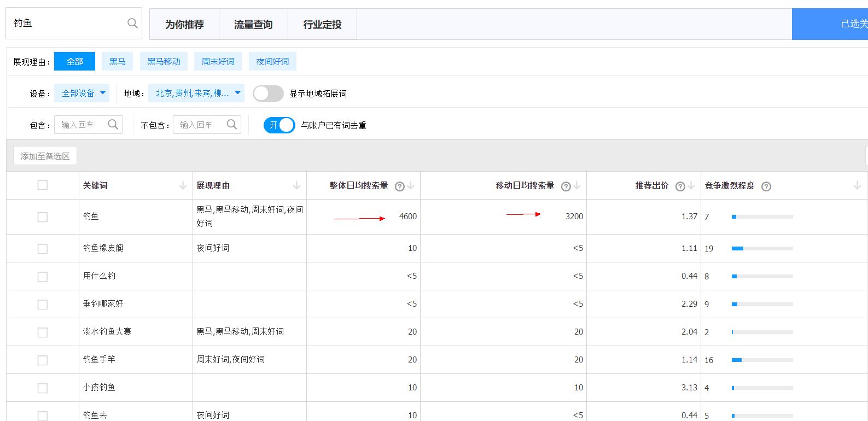Check the box for 钓鱼手竿
This screenshot has height=421, width=868.
tap(43, 360)
